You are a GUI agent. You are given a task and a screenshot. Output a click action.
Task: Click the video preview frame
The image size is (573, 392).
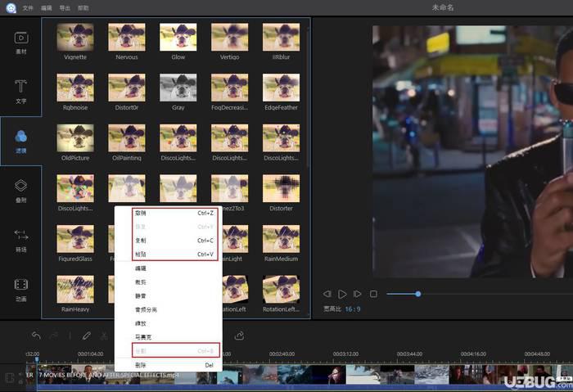472,151
